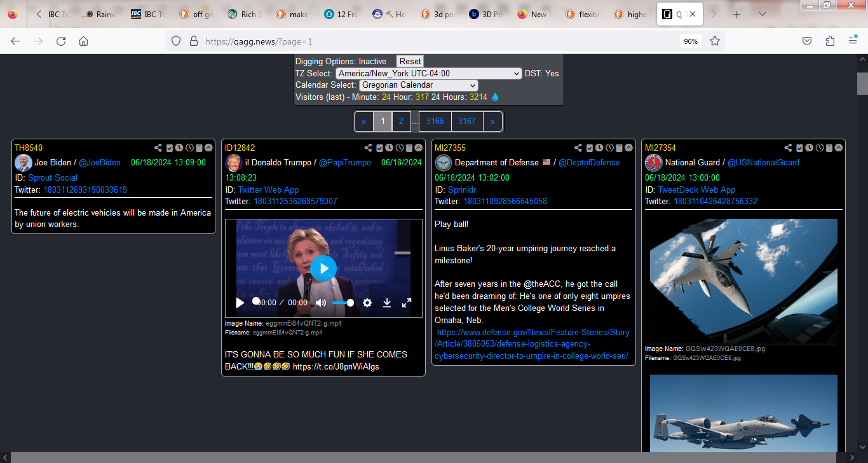This screenshot has height=463, width=868.
Task: Switch to the 'Rainw' browser tab
Action: pyautogui.click(x=100, y=14)
